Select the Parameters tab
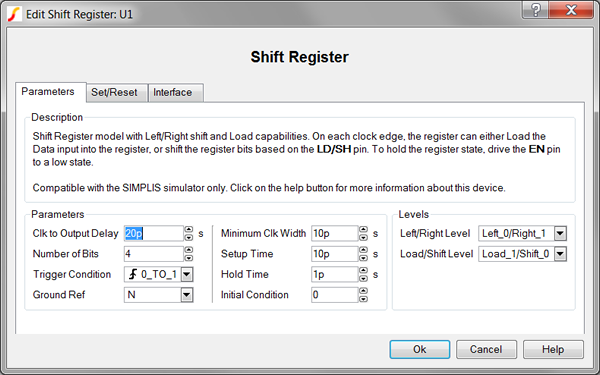 point(48,92)
